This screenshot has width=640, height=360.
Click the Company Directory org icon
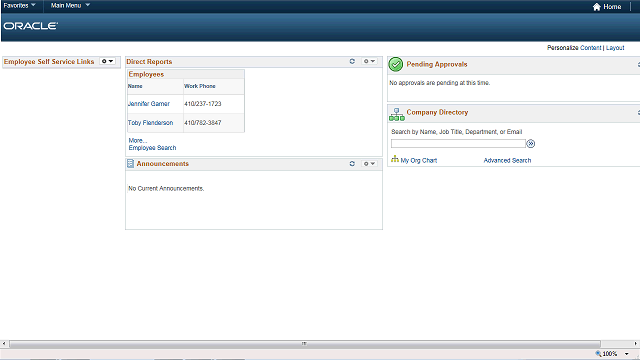tap(397, 114)
